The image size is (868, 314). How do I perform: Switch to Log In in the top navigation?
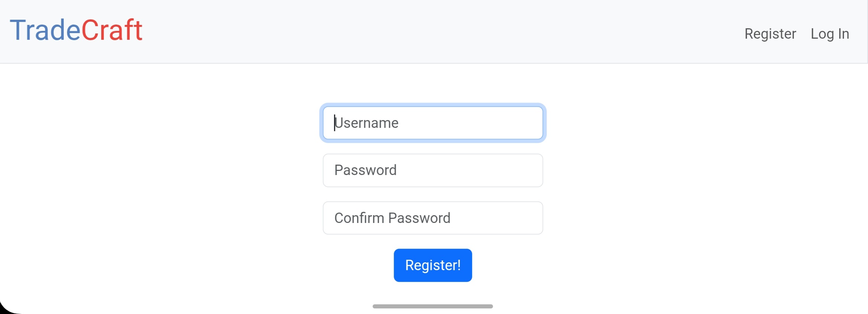830,34
